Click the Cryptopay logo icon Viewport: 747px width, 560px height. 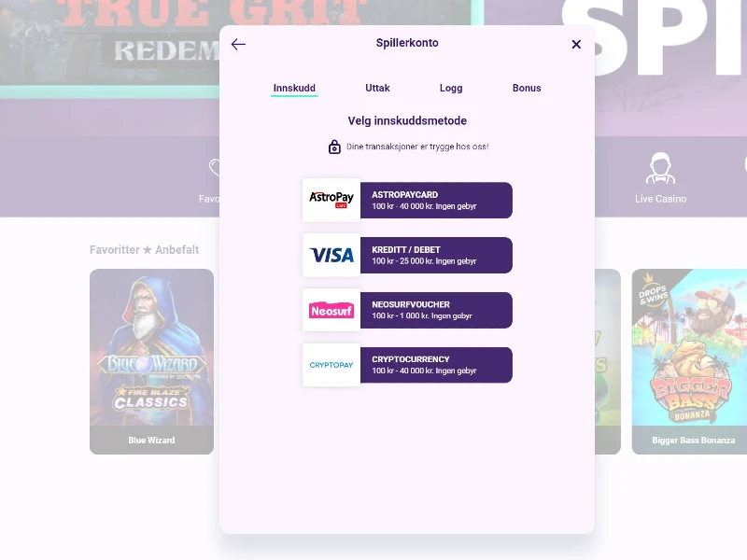pos(331,365)
